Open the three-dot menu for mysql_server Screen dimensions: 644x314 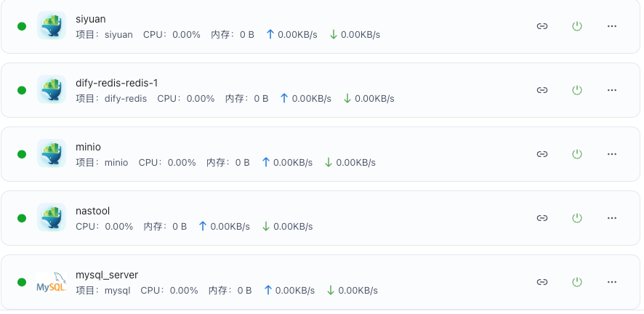(x=612, y=282)
